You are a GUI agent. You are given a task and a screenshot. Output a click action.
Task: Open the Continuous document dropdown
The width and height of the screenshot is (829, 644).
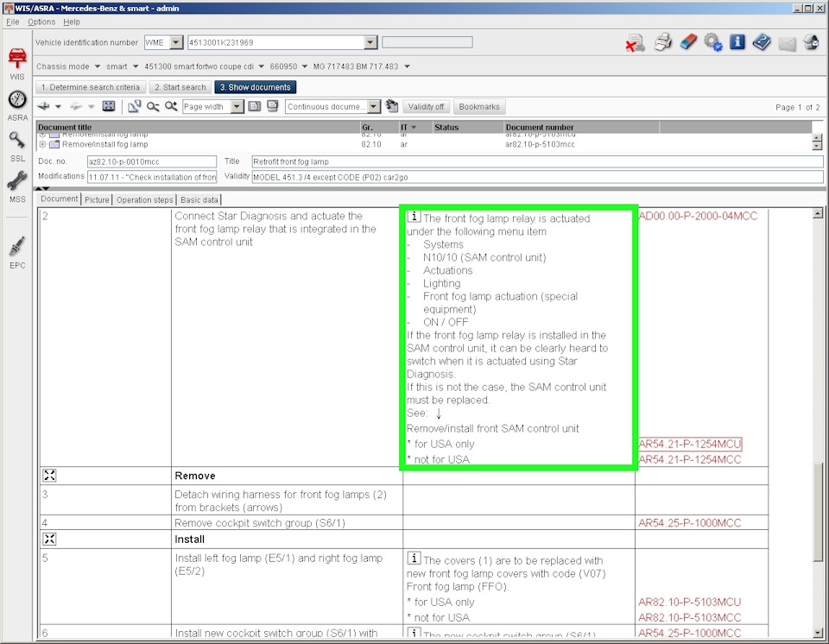374,107
